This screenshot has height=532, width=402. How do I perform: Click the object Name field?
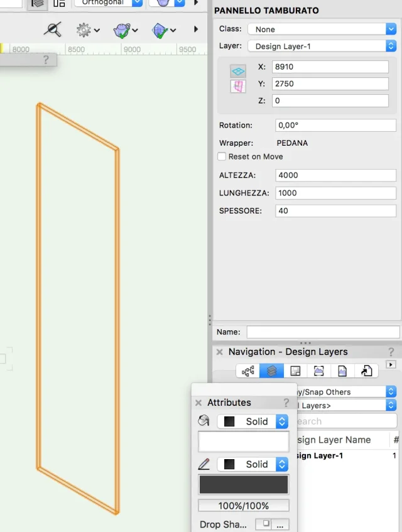323,332
